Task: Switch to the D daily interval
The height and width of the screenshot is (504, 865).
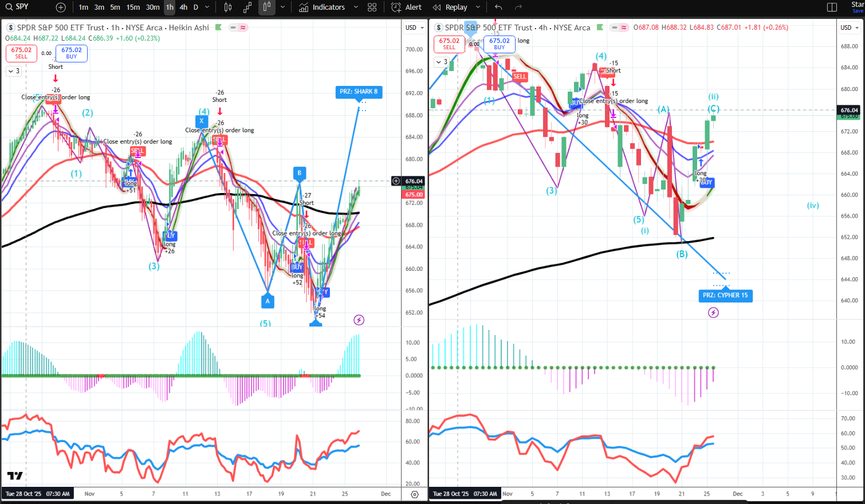Action: [x=196, y=7]
